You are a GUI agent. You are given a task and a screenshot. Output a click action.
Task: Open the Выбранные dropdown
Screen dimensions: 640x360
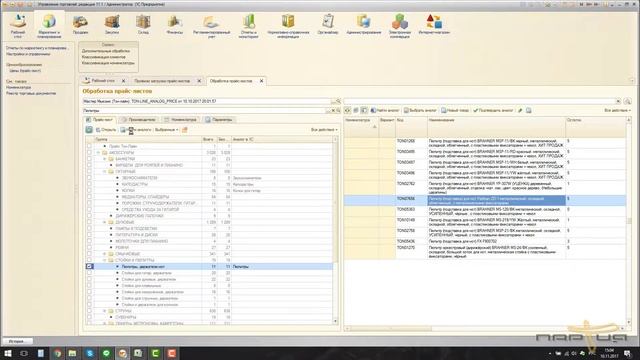pyautogui.click(x=167, y=130)
